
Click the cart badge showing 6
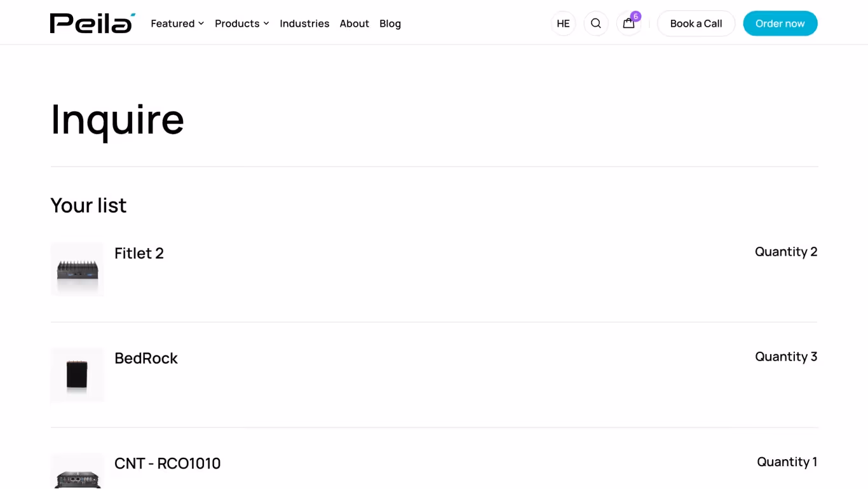click(635, 17)
